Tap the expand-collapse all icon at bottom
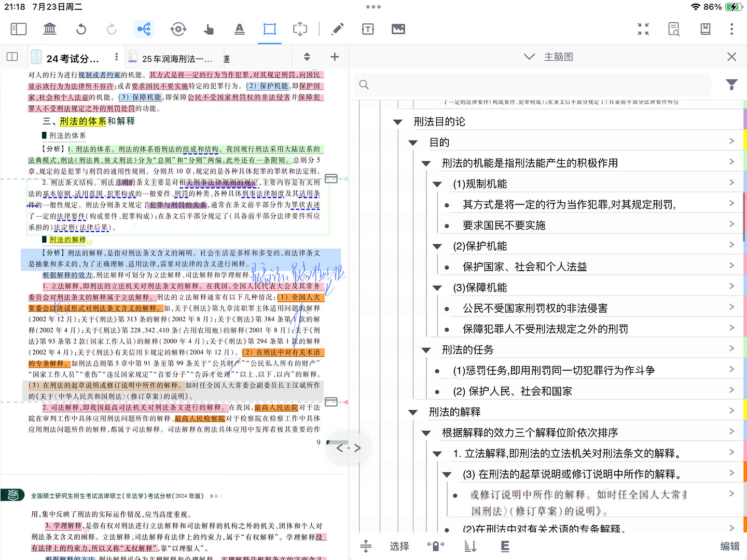 (366, 546)
